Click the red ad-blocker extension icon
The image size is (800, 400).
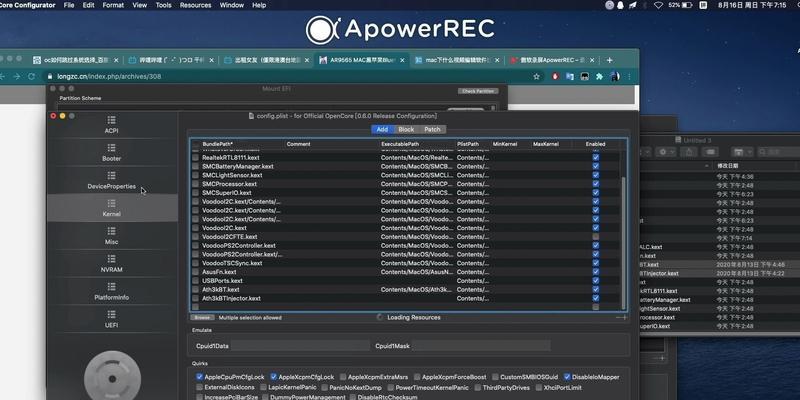556,77
